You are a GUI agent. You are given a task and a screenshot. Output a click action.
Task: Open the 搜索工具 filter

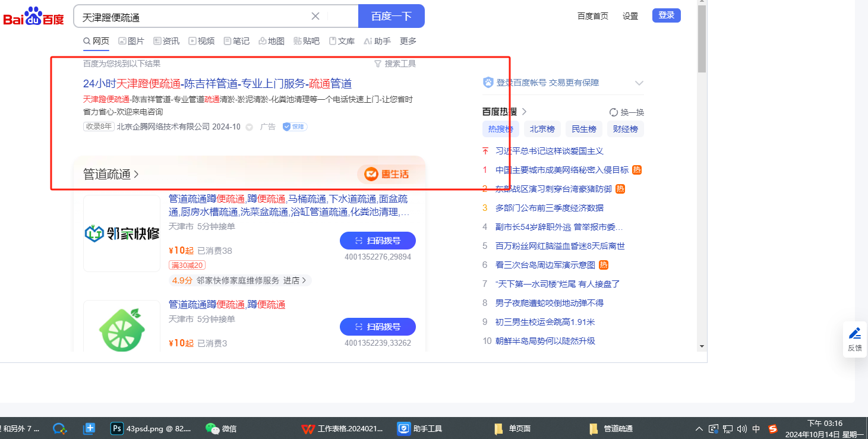(x=394, y=64)
